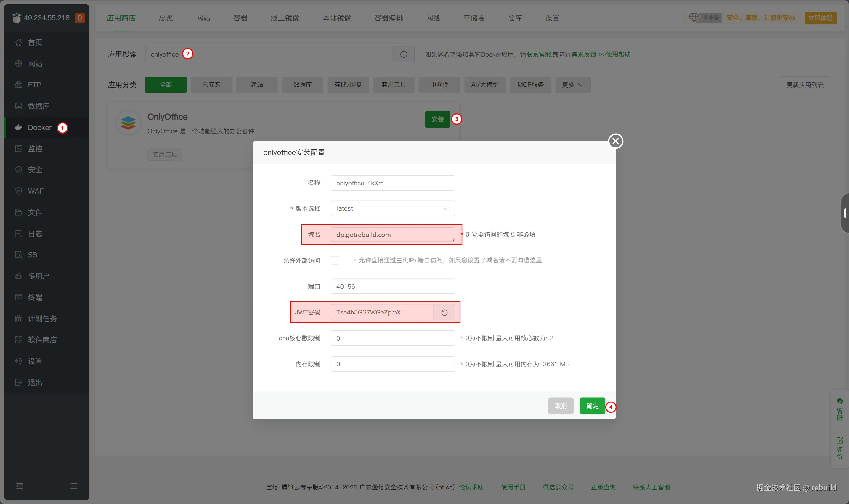Switch to the 线上镜像 tab
The image size is (849, 504).
click(x=285, y=18)
